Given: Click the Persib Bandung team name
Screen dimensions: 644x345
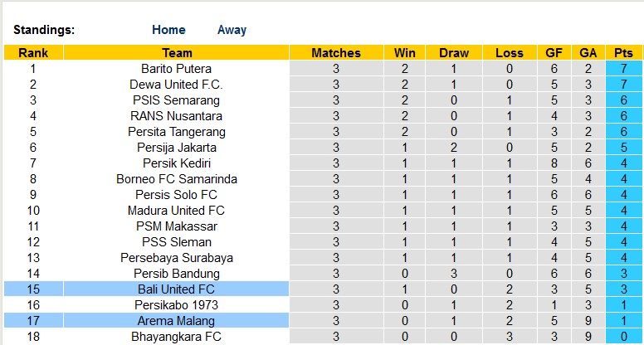Looking at the screenshot, I should (177, 273).
